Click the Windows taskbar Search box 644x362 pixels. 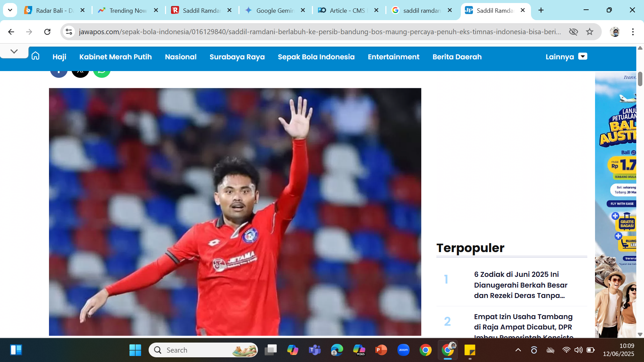click(203, 350)
